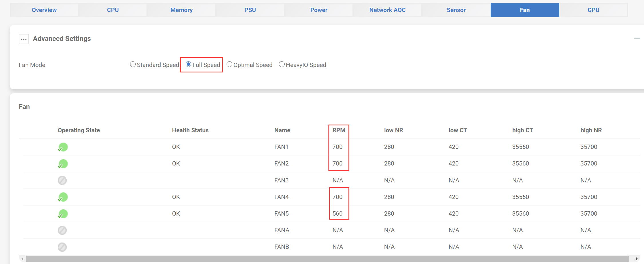Click FAN4 green operating state icon

pyautogui.click(x=63, y=197)
